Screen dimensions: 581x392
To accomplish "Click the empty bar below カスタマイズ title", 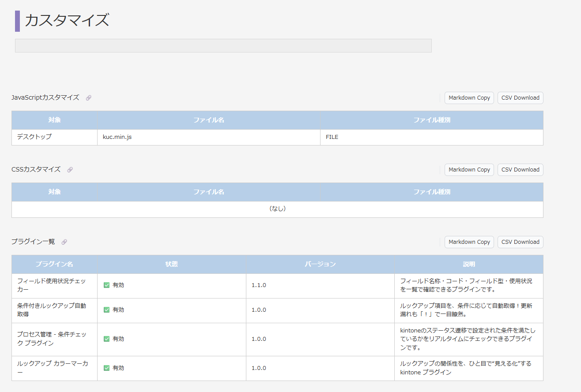I will click(x=223, y=46).
